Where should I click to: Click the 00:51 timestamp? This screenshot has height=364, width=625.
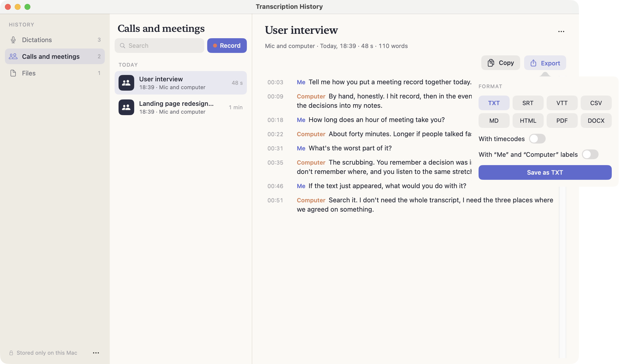[x=275, y=200]
